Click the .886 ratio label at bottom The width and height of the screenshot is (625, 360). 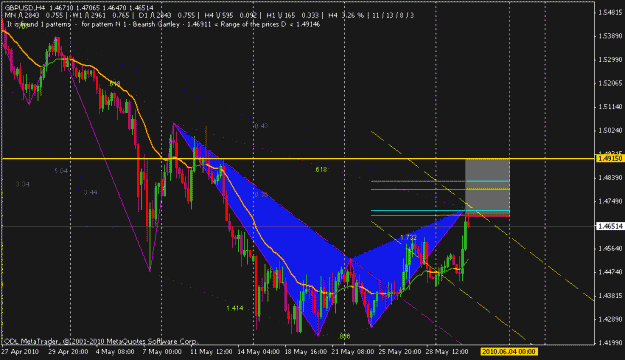pyautogui.click(x=344, y=336)
